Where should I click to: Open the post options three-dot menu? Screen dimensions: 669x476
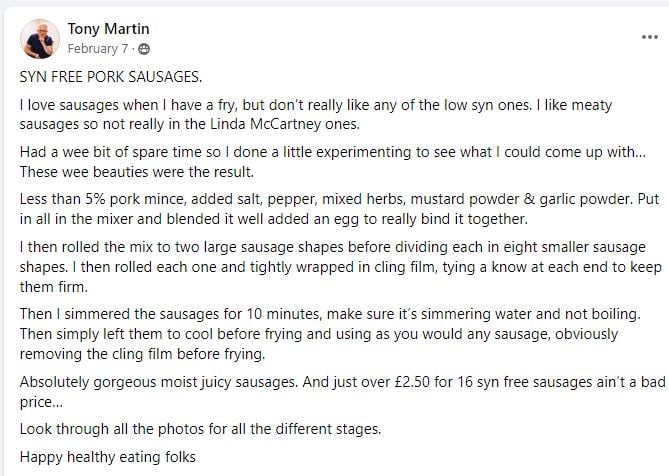click(x=649, y=38)
